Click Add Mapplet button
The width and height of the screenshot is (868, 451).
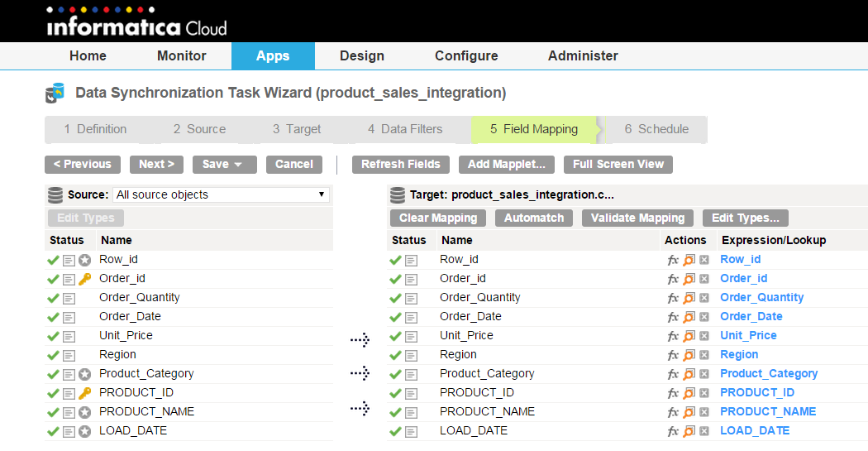507,165
